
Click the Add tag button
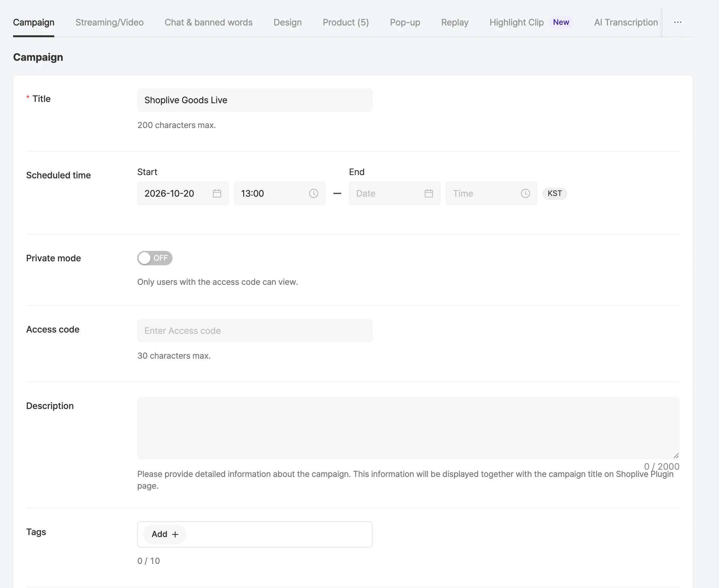point(165,534)
